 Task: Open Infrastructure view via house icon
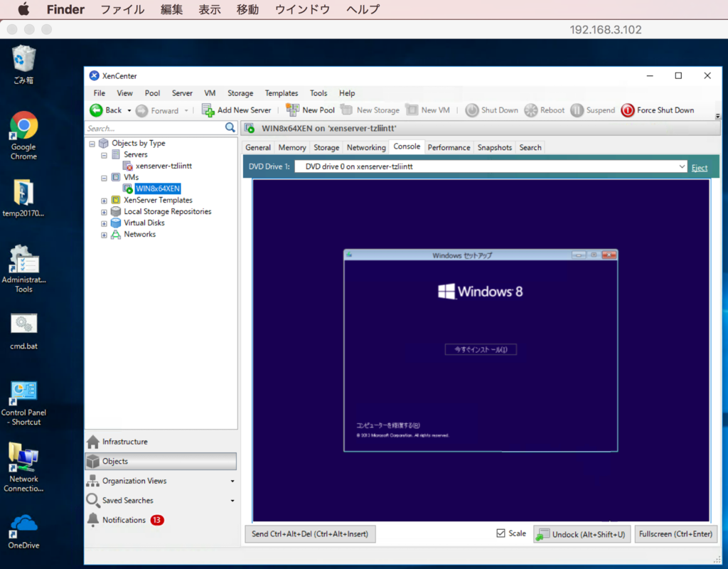pyautogui.click(x=93, y=442)
